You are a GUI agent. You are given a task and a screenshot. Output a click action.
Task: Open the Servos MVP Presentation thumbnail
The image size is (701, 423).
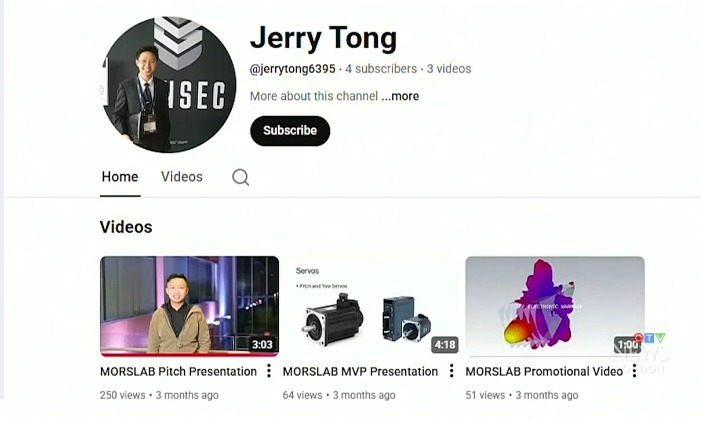pos(372,306)
